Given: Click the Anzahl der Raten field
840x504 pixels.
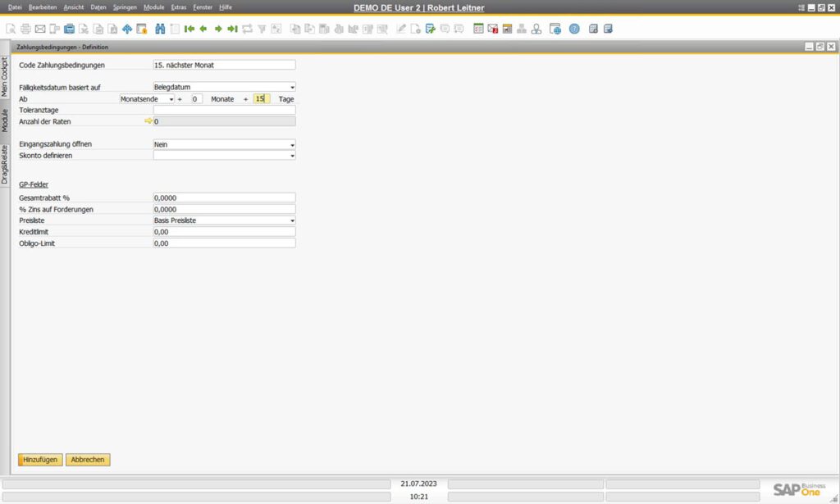Looking at the screenshot, I should pos(224,121).
